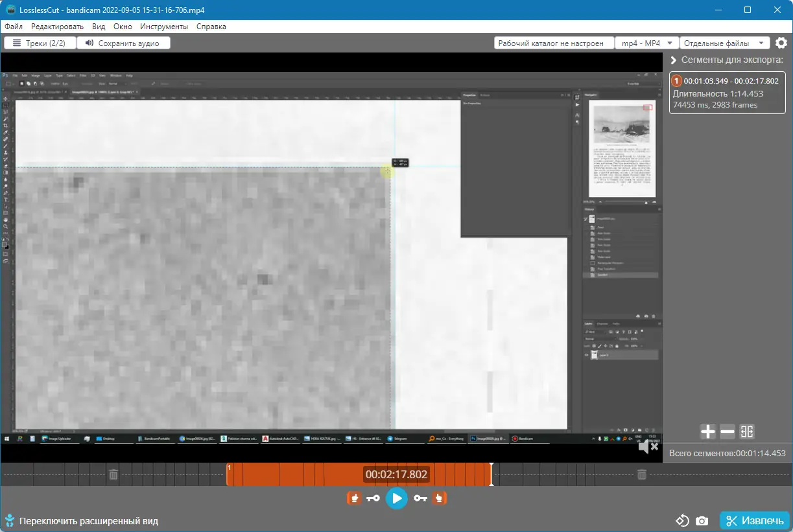
Task: Discard the cut-away portion after the segment using trash icon
Action: tap(641, 475)
